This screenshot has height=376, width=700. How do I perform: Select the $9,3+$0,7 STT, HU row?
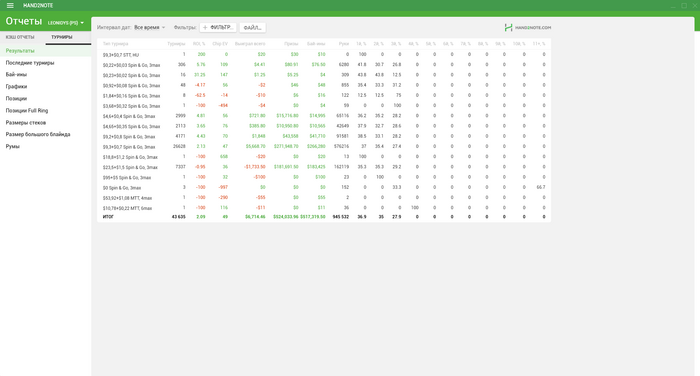pyautogui.click(x=324, y=54)
